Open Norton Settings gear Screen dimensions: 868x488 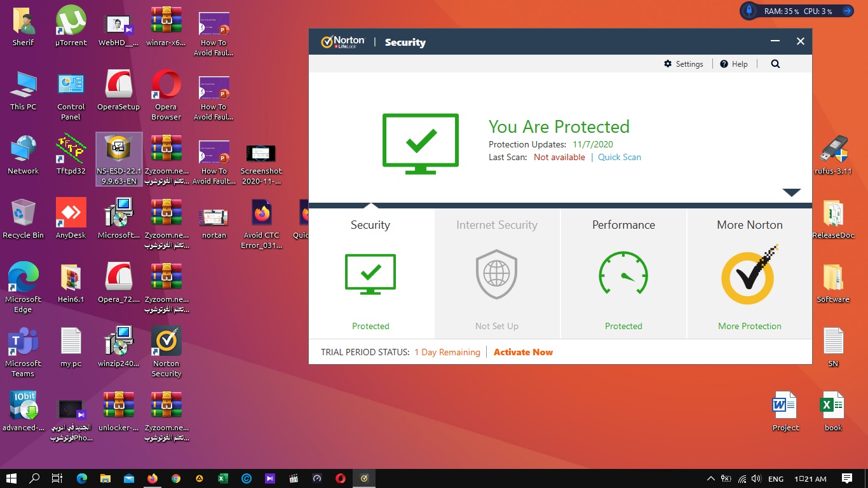pos(684,64)
